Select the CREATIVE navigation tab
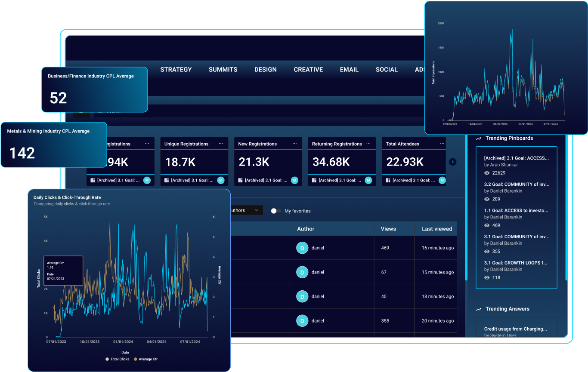The image size is (588, 372). click(308, 69)
